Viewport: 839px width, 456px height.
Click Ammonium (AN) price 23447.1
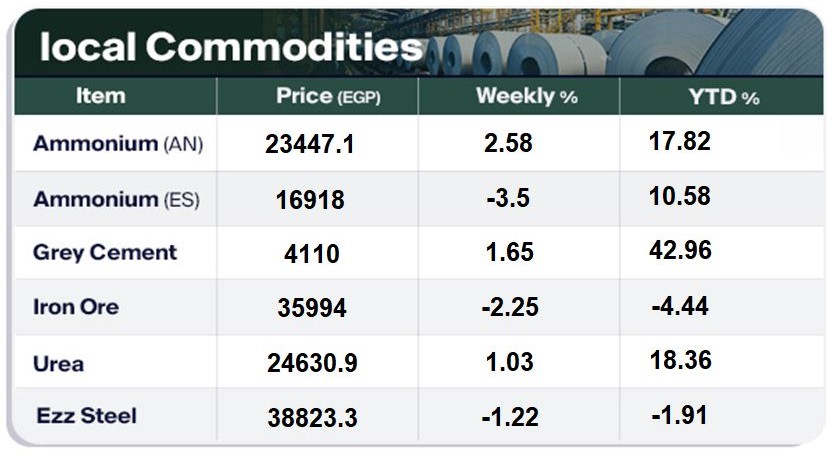click(311, 145)
